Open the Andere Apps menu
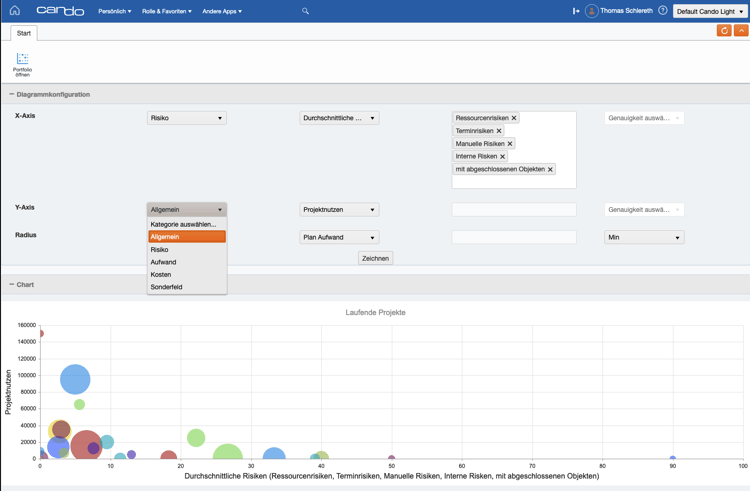Viewport: 750px width, 491px height. pyautogui.click(x=222, y=11)
